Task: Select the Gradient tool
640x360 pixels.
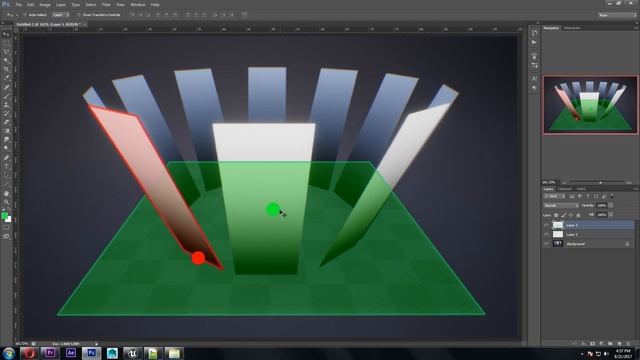Action: (6, 131)
